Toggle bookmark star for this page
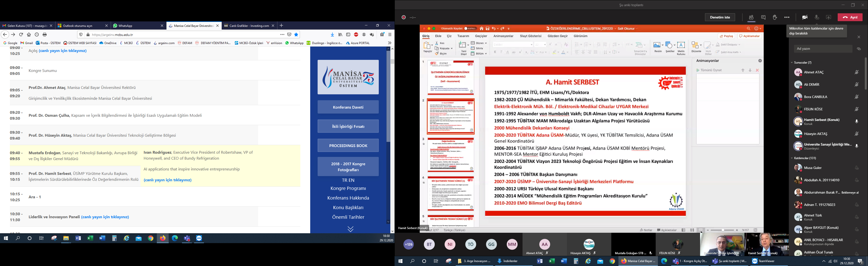The width and height of the screenshot is (868, 266). click(296, 35)
